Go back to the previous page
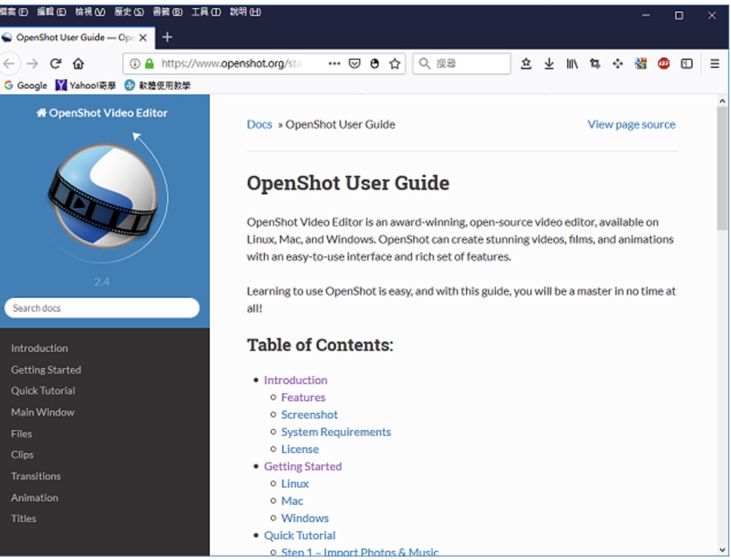This screenshot has height=560, width=731. coord(9,63)
